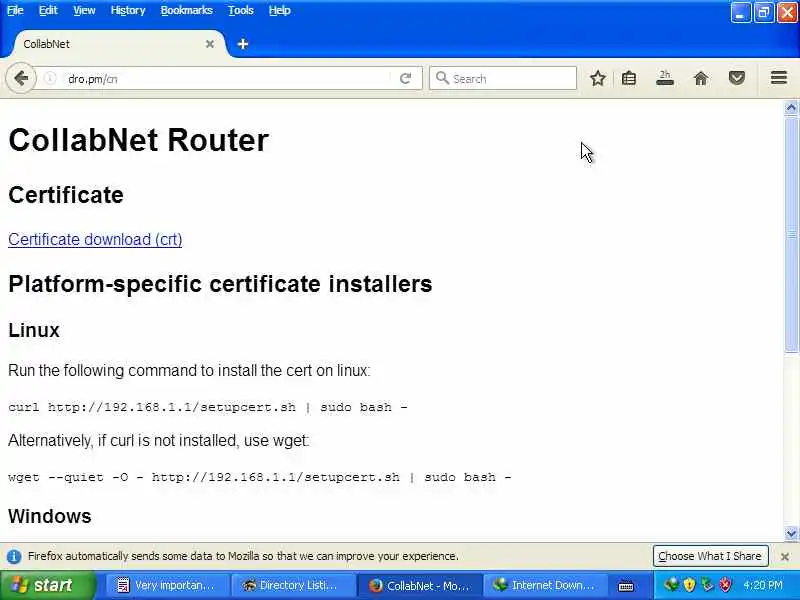Open the Tools menu

click(x=241, y=10)
